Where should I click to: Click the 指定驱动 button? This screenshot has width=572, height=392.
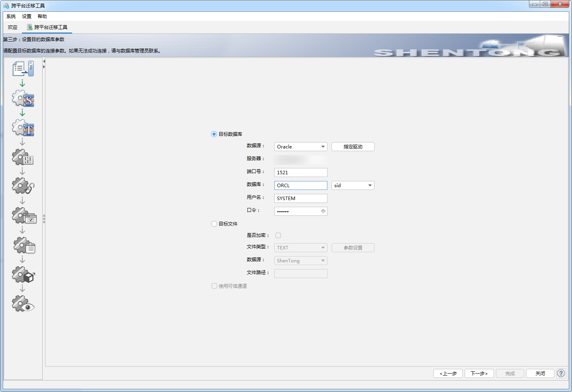pyautogui.click(x=353, y=147)
